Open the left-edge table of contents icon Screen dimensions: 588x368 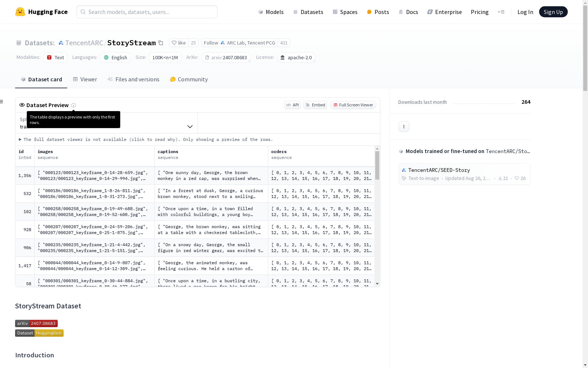[x=2, y=102]
